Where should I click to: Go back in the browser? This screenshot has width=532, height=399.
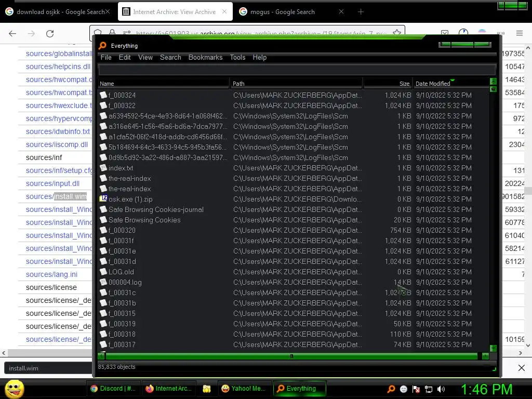point(12,33)
